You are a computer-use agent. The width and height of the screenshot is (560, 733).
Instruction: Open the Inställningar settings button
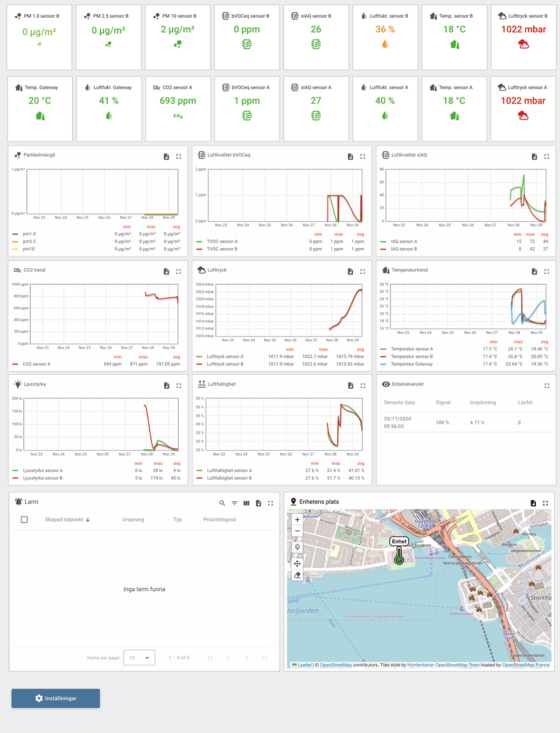(x=56, y=698)
